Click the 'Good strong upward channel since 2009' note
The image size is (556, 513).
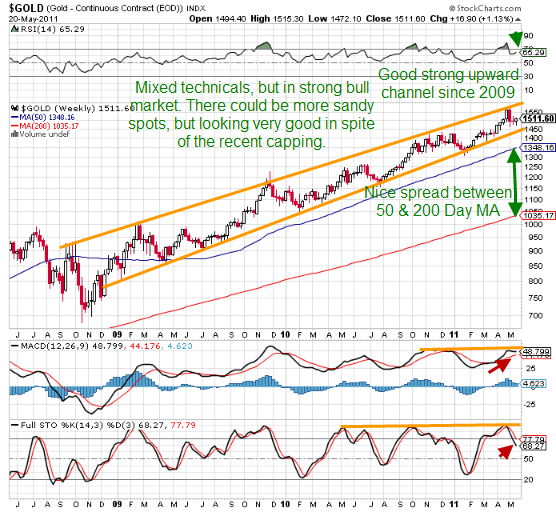[448, 84]
